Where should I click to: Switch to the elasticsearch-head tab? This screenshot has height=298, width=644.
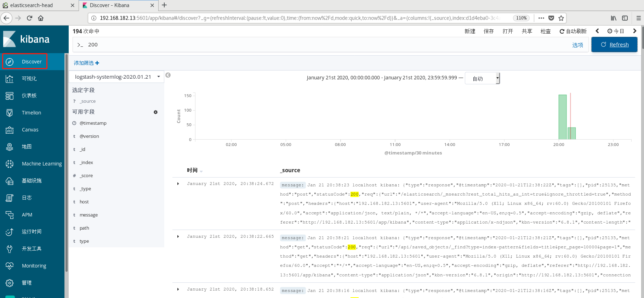(38, 5)
